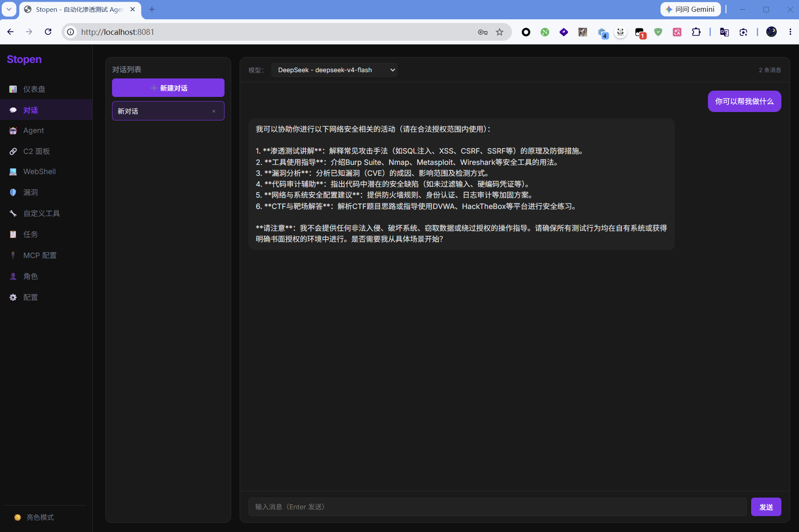Click the 2 条消息 message count
The image size is (799, 532).
point(770,70)
